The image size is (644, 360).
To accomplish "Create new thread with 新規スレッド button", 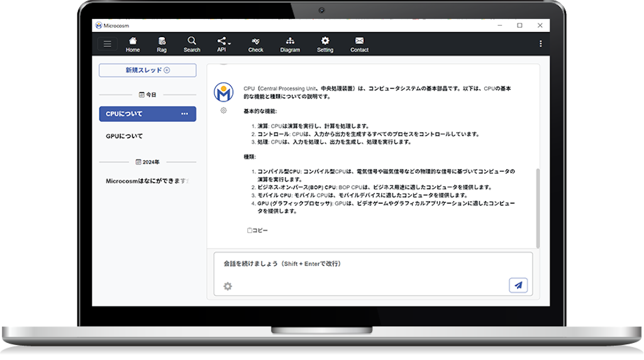I will click(x=147, y=70).
